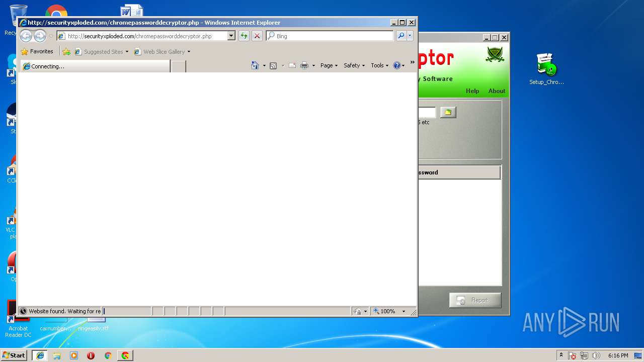Click into the Bing search box
Image resolution: width=644 pixels, height=362 pixels.
(x=330, y=36)
